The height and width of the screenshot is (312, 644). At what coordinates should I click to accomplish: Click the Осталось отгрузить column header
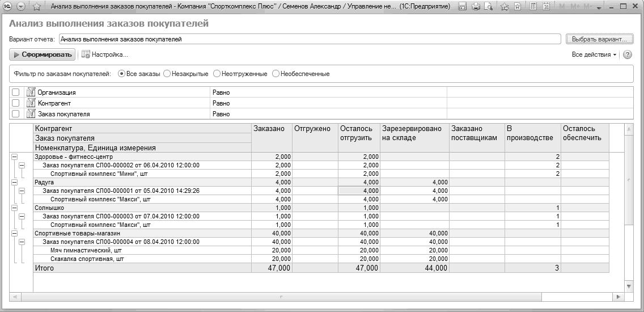point(359,138)
